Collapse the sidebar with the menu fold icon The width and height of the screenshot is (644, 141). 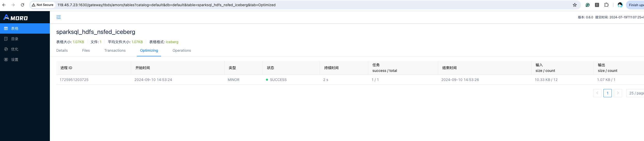click(59, 17)
